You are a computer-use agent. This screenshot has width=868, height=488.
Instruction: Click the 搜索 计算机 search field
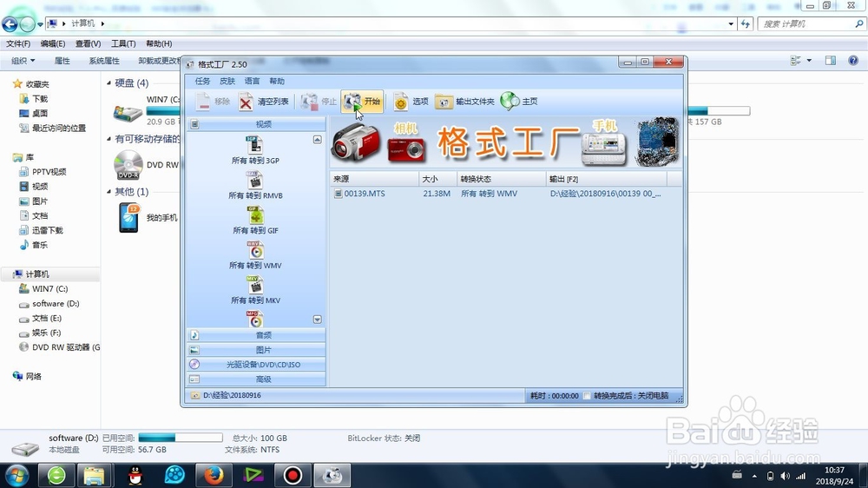pyautogui.click(x=811, y=23)
